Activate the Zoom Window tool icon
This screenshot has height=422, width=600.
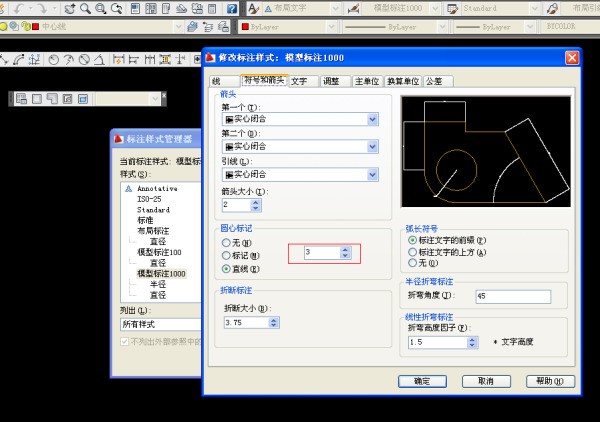101,8
